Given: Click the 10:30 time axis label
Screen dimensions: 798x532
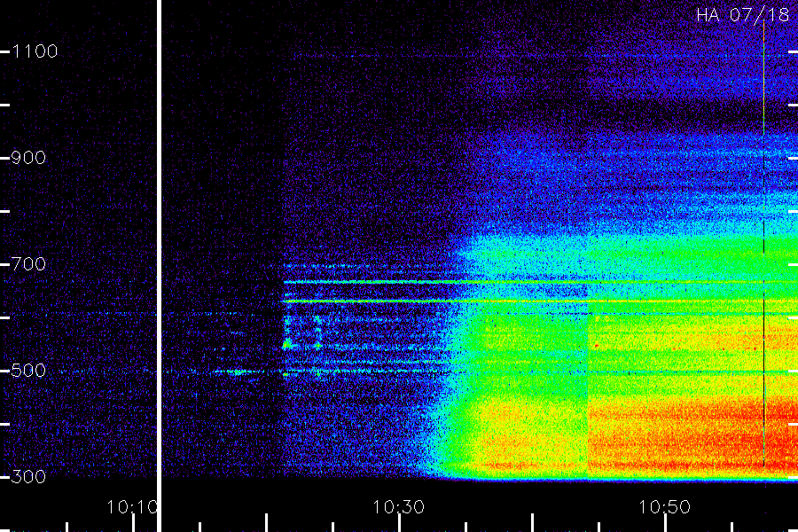Looking at the screenshot, I should click(x=398, y=507).
